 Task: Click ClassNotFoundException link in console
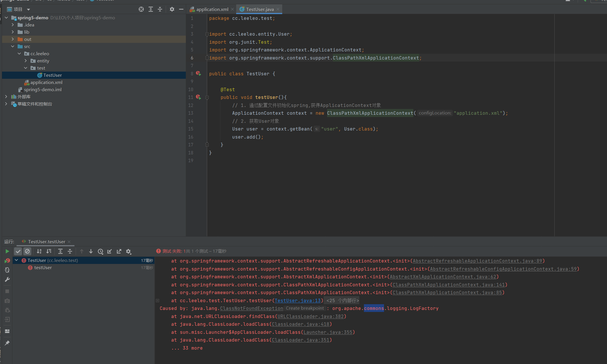pyautogui.click(x=251, y=308)
